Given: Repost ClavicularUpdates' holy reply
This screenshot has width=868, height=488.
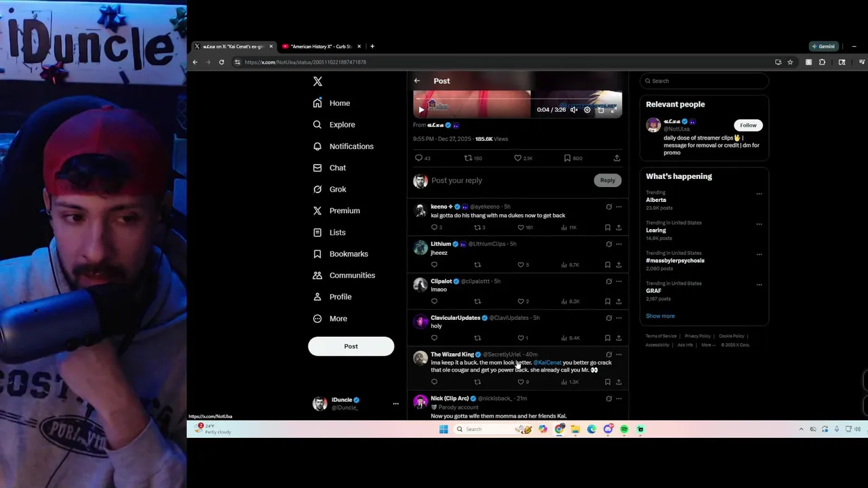Looking at the screenshot, I should (x=477, y=338).
